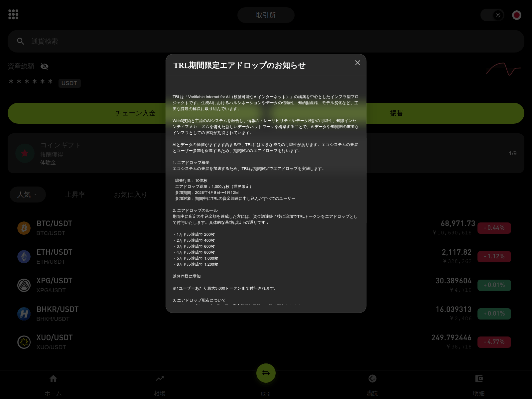Click the XUO/USDT -4.77% change badge
Viewport: 532px width, 399px height.
coord(494,342)
